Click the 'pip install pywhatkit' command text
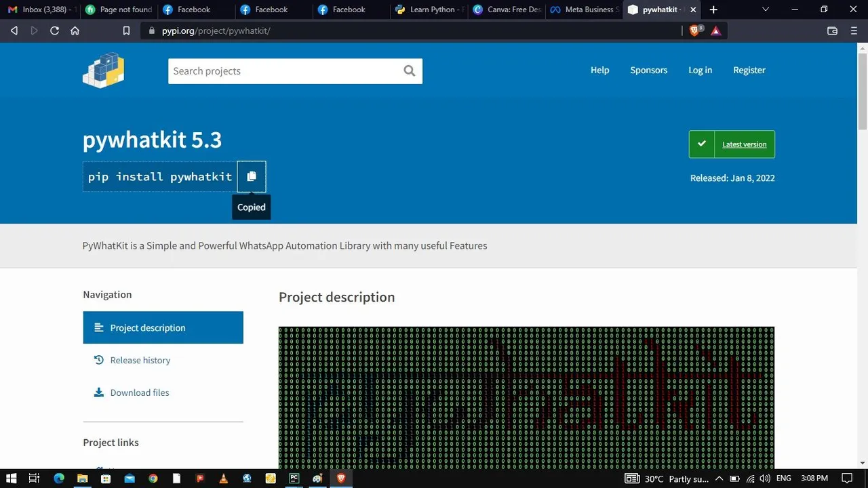The width and height of the screenshot is (868, 488). click(160, 176)
